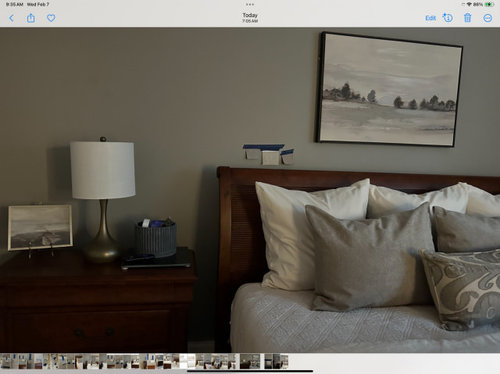Go back using the left chevron
The image size is (500, 374).
(12, 18)
